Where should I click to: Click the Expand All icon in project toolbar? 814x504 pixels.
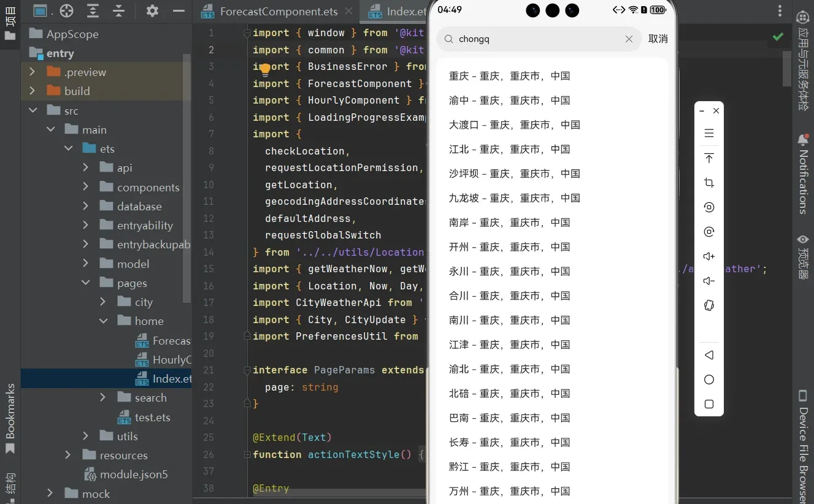[93, 10]
